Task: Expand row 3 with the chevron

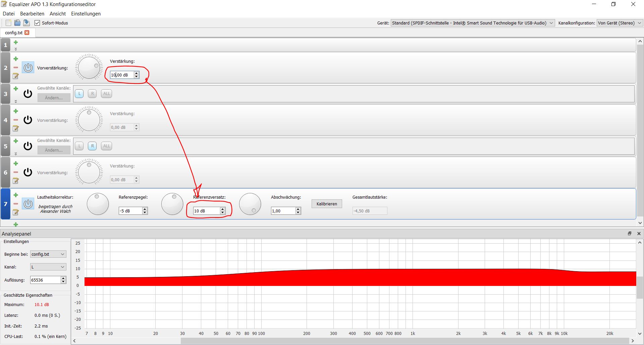Action: 16,101
